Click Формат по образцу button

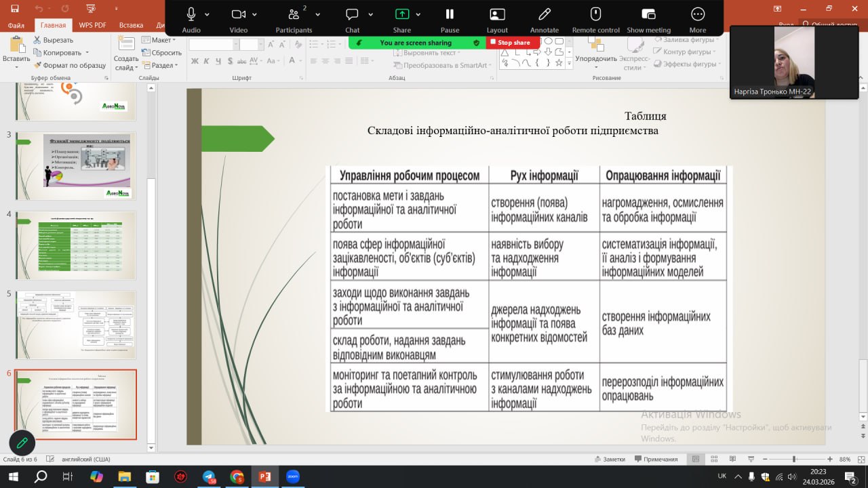70,66
